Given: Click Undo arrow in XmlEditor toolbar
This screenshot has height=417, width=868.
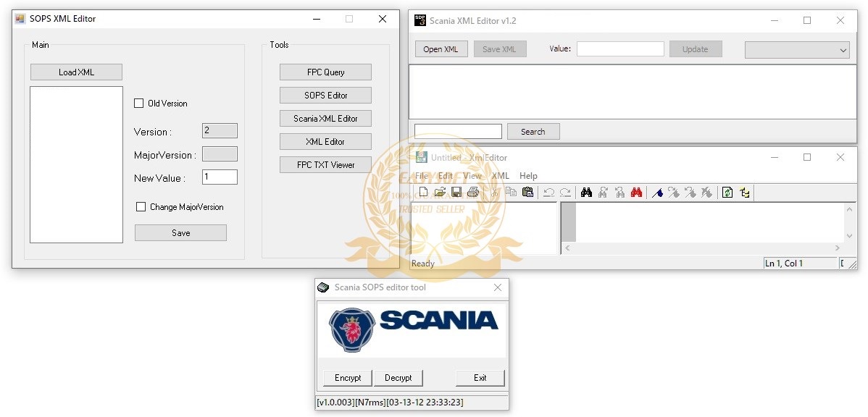Looking at the screenshot, I should click(548, 193).
